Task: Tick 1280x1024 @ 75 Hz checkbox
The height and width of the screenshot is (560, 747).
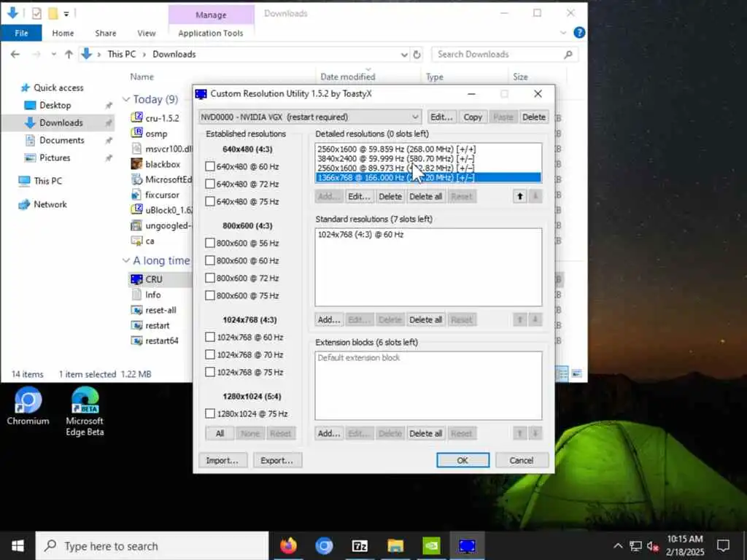Action: pos(209,413)
